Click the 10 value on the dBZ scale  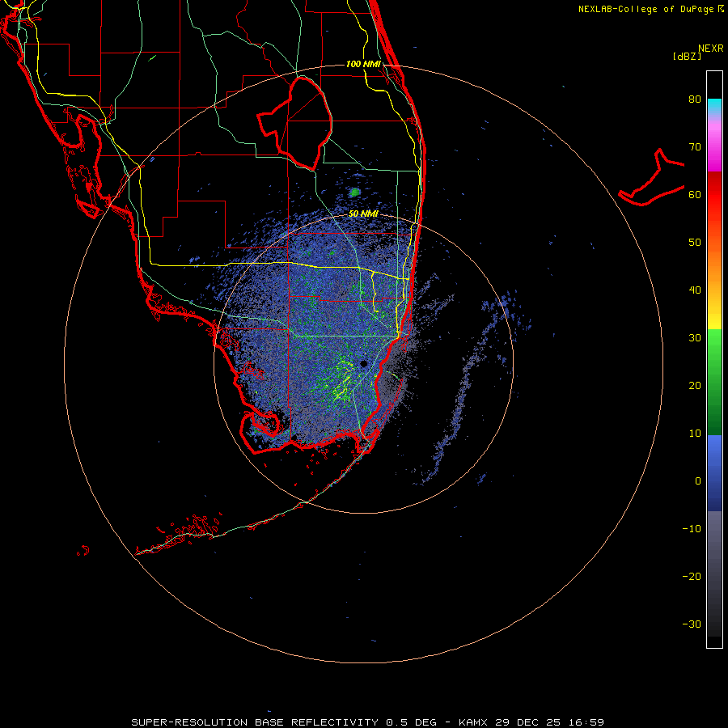(695, 434)
